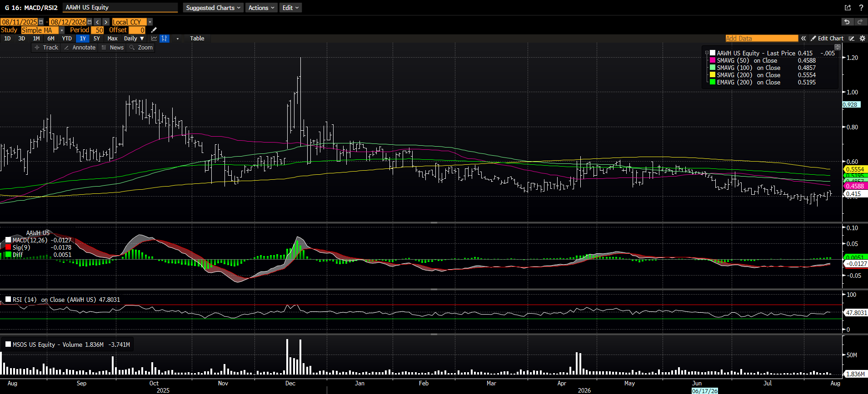Click the legend resize handle icon

[x=838, y=47]
